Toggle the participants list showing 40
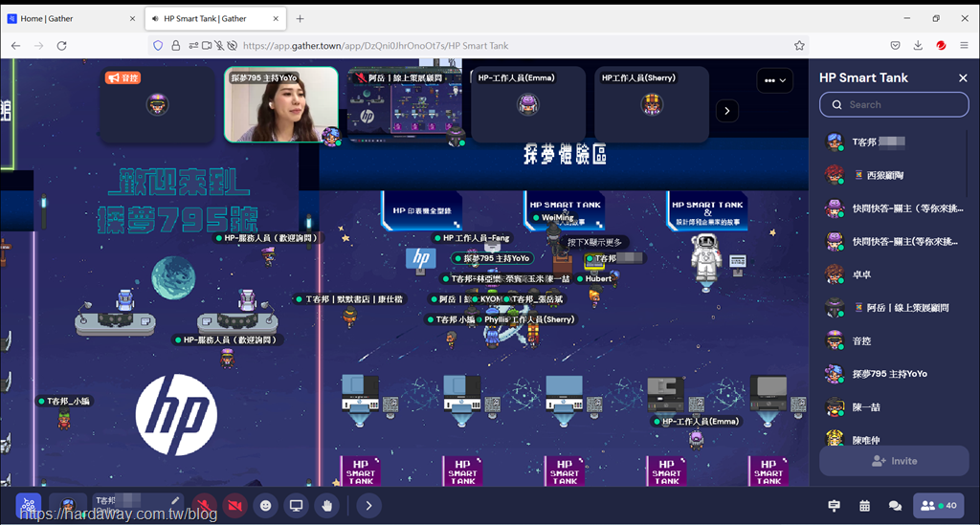The image size is (980, 525). 938,506
